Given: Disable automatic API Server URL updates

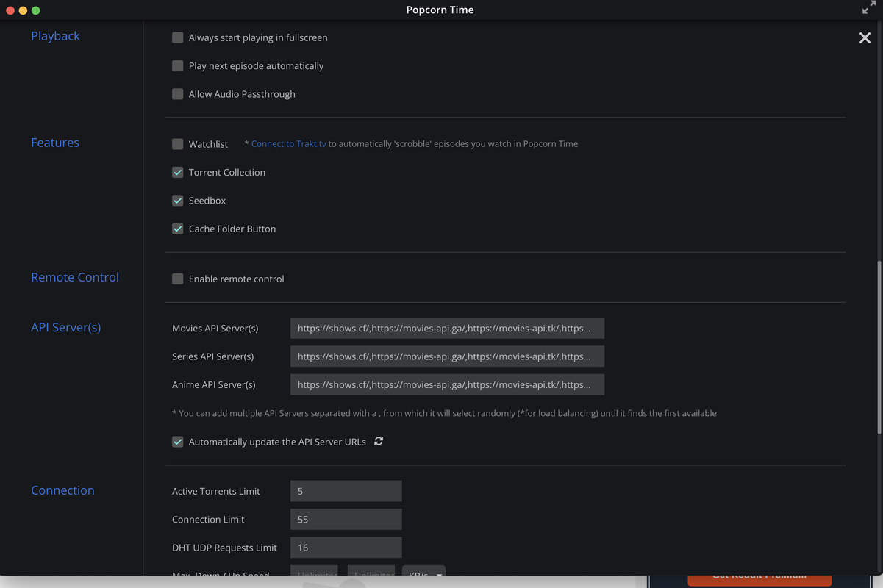Looking at the screenshot, I should click(178, 442).
